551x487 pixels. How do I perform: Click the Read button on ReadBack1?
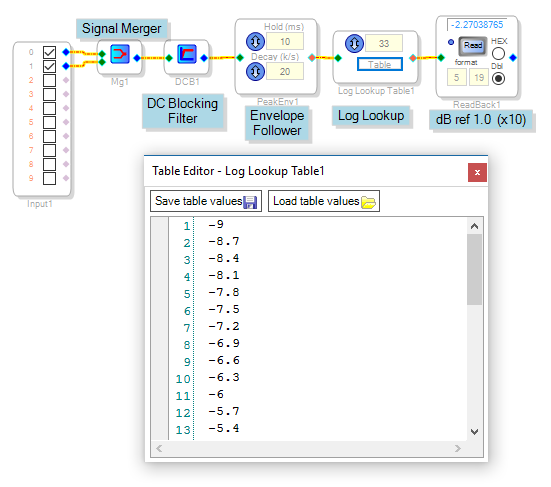click(x=473, y=46)
